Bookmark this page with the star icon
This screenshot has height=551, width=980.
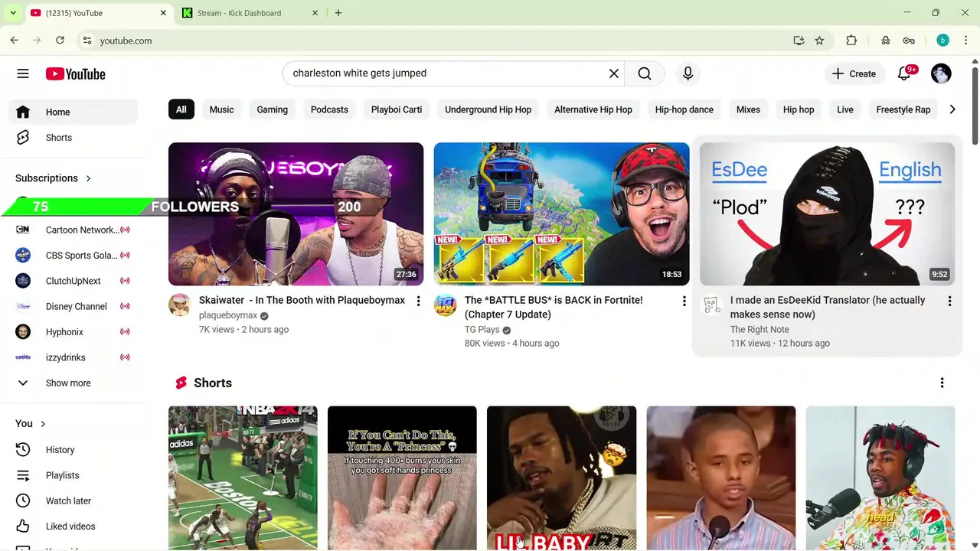click(x=819, y=41)
